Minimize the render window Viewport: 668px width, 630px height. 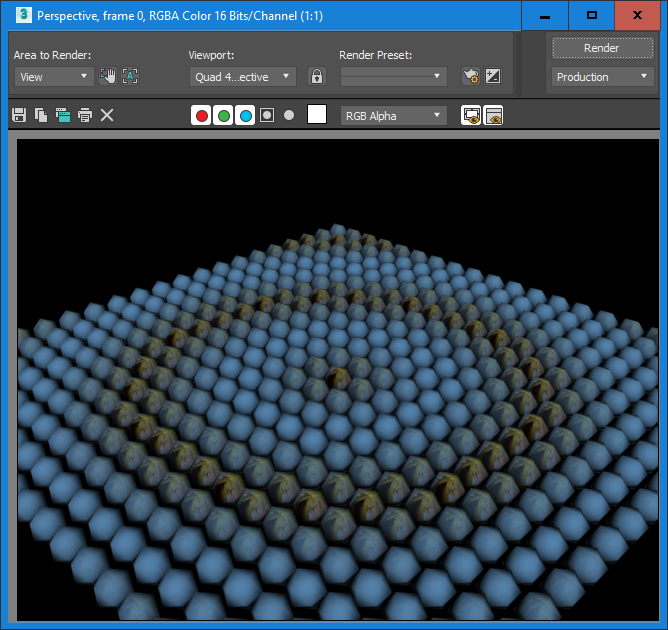545,15
